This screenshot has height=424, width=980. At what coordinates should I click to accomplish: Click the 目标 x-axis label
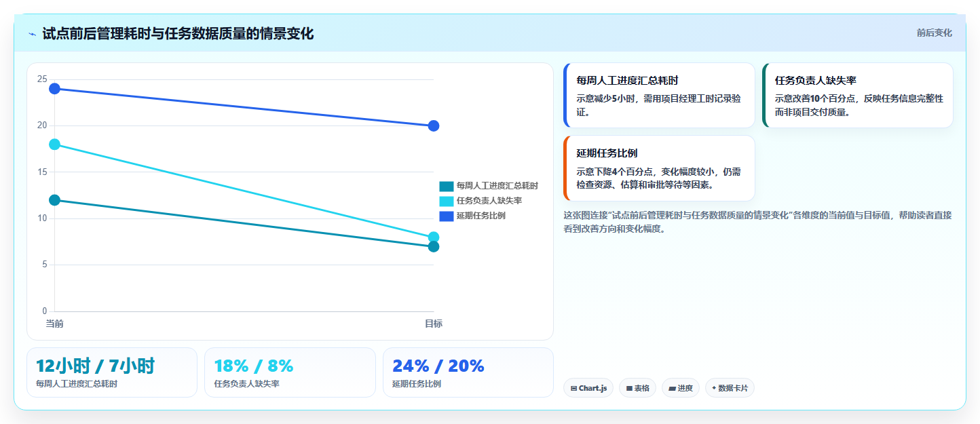[434, 324]
